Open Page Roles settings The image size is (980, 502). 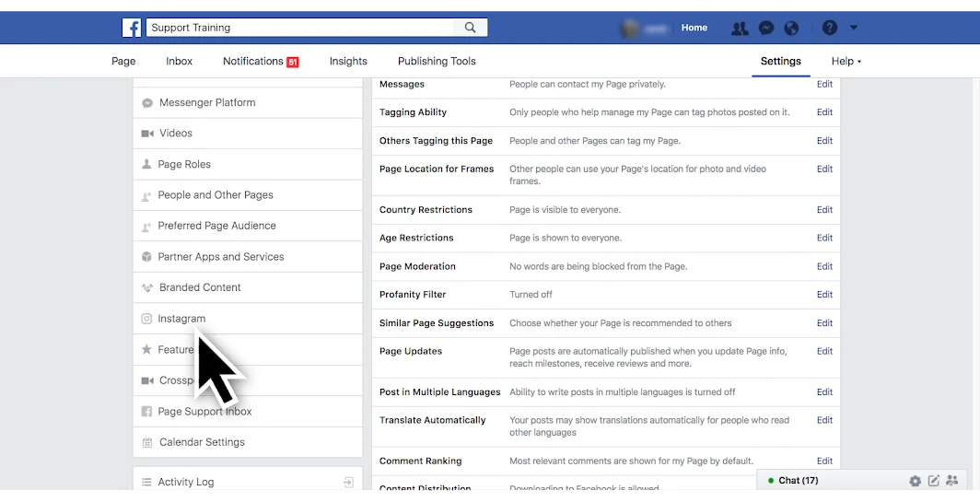[x=248, y=164]
